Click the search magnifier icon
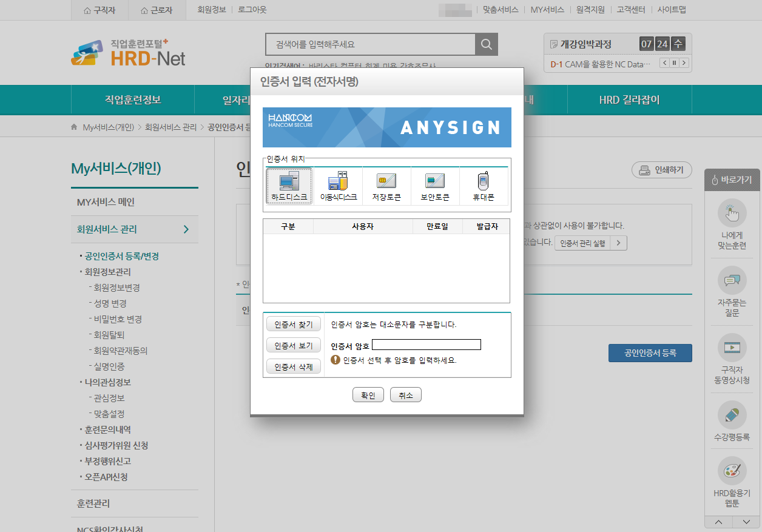The width and height of the screenshot is (762, 532). tap(487, 44)
